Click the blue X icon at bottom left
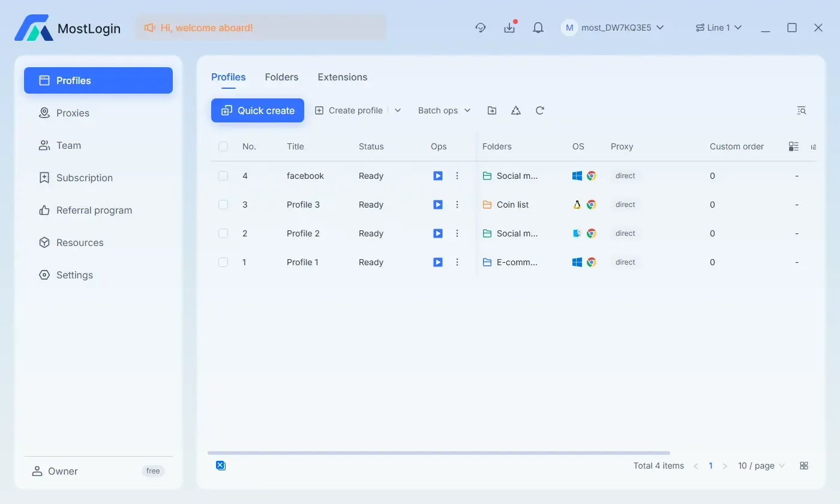The height and width of the screenshot is (504, 840). 221,466
